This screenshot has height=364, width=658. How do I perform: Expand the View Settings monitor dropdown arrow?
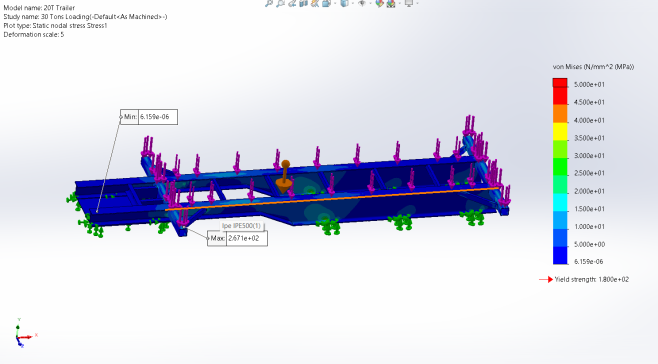(418, 3)
